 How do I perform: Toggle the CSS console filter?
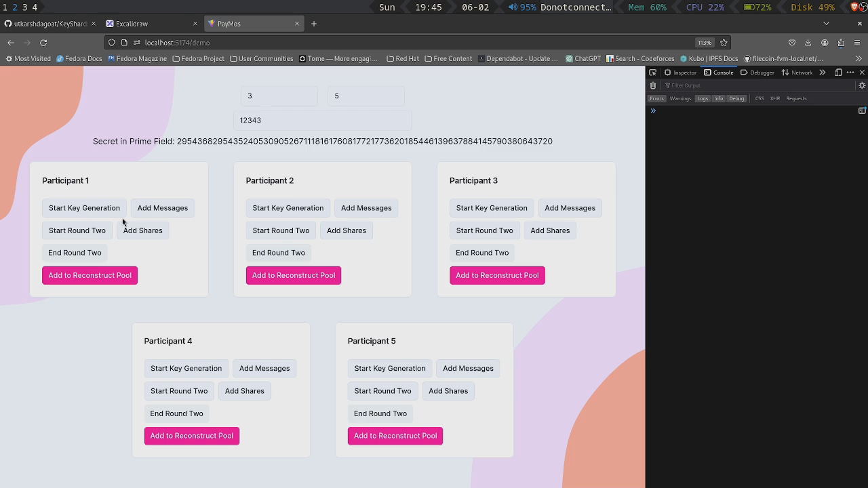(759, 98)
